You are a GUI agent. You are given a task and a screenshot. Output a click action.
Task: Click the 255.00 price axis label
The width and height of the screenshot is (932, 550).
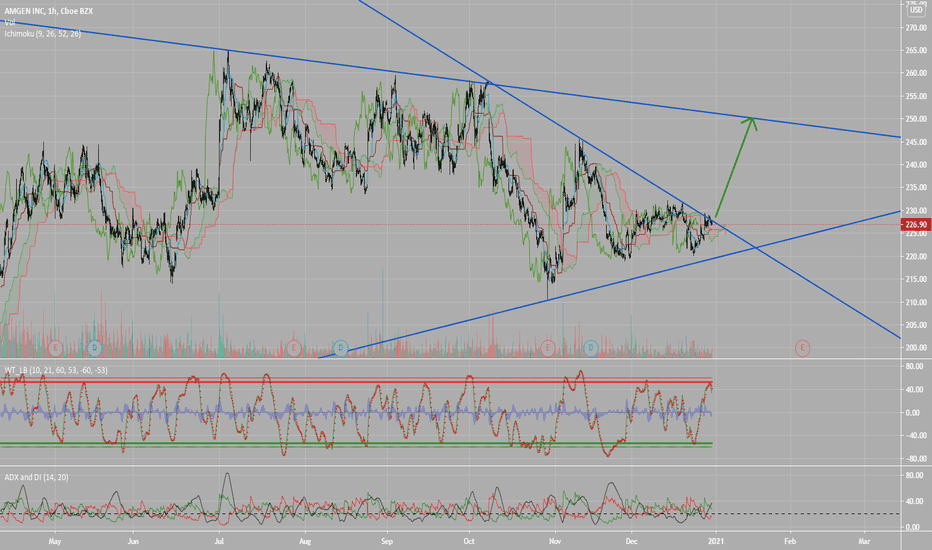[x=916, y=96]
